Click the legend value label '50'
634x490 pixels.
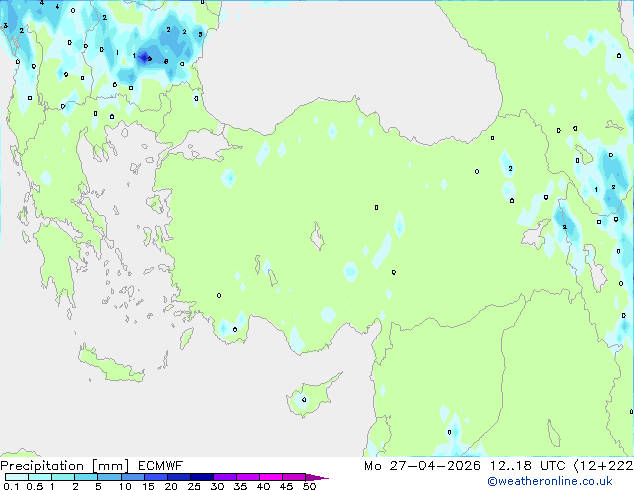[309, 486]
